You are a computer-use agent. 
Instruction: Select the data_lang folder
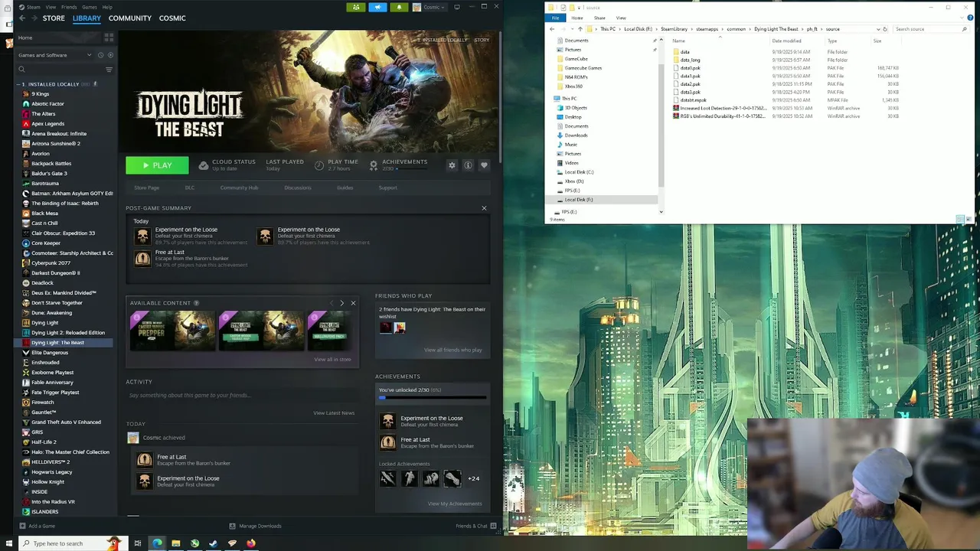tap(690, 60)
